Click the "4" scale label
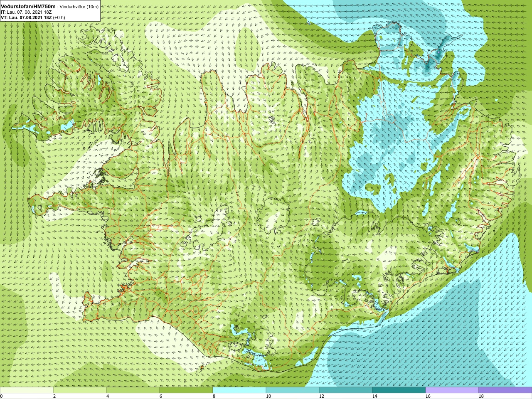This screenshot has width=532, height=399. point(108,397)
